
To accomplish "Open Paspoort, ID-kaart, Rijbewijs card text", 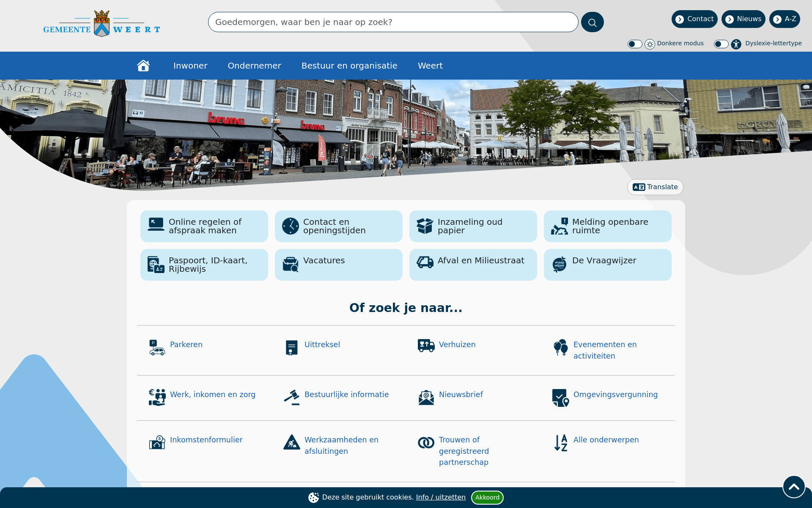I will pos(208,265).
